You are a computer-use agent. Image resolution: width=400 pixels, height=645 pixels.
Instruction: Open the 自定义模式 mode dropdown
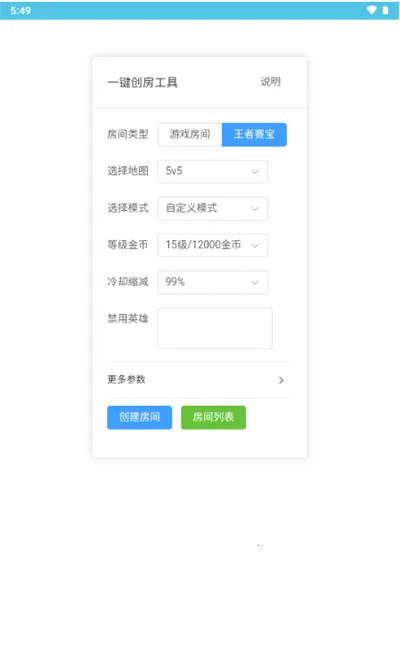(213, 209)
